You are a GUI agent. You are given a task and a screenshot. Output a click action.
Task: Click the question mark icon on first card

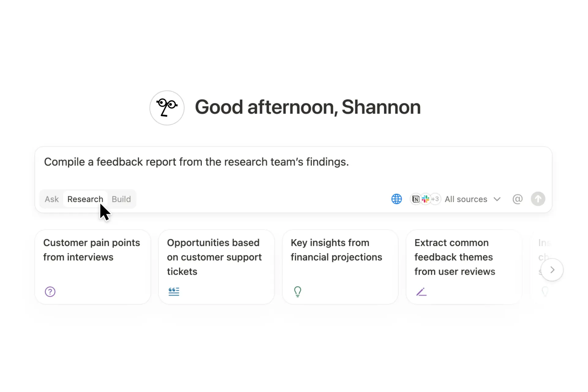[50, 292]
